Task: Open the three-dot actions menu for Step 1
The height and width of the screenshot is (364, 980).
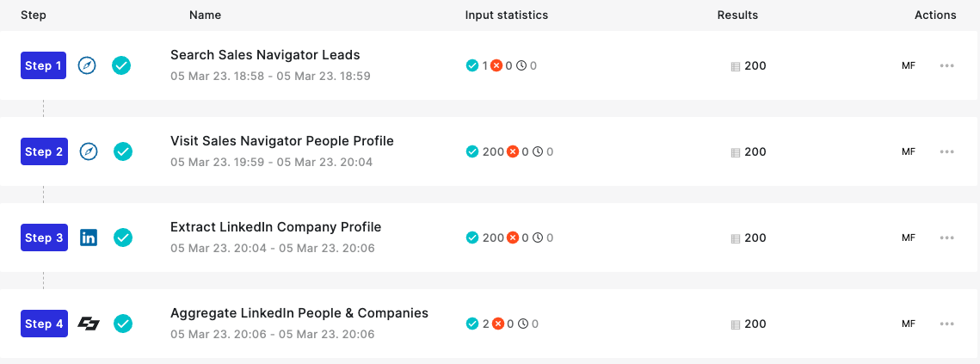Action: point(947,65)
